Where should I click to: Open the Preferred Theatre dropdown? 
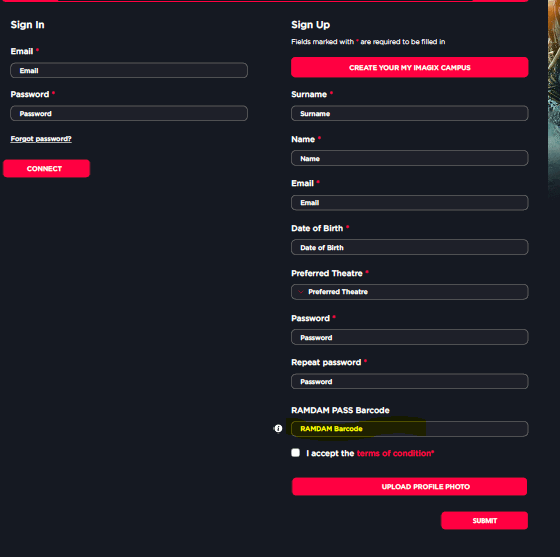click(410, 292)
